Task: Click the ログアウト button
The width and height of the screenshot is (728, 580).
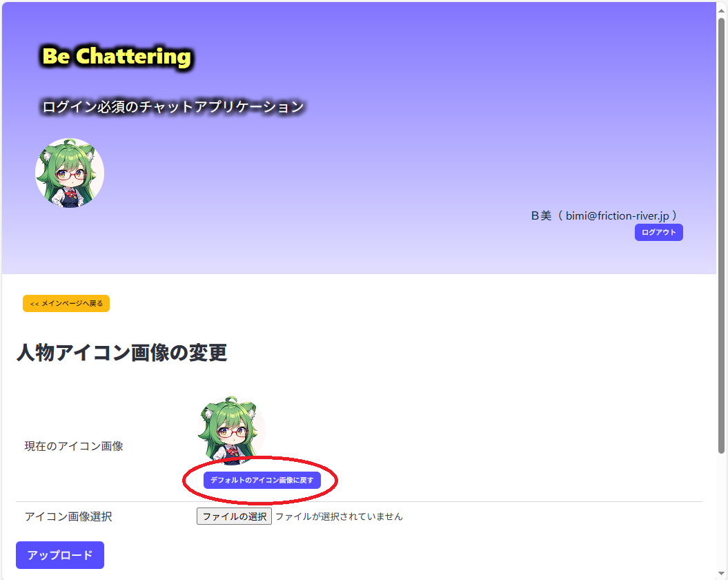Action: (x=658, y=233)
